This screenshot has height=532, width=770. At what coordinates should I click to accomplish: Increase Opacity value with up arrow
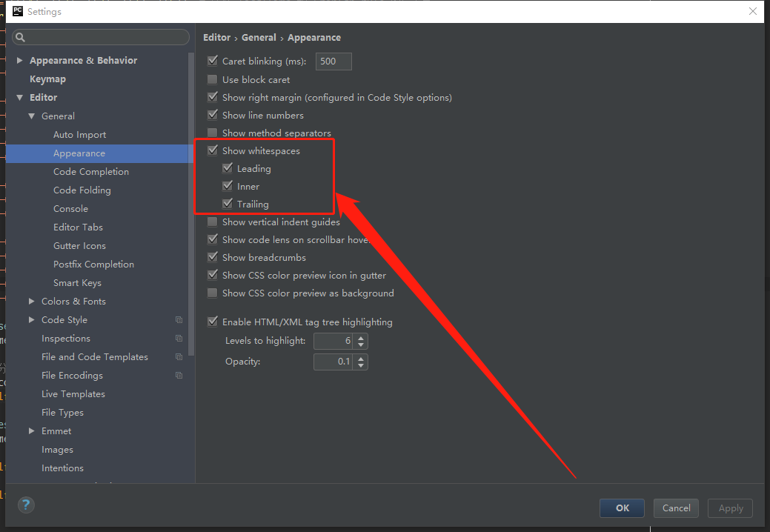click(361, 359)
